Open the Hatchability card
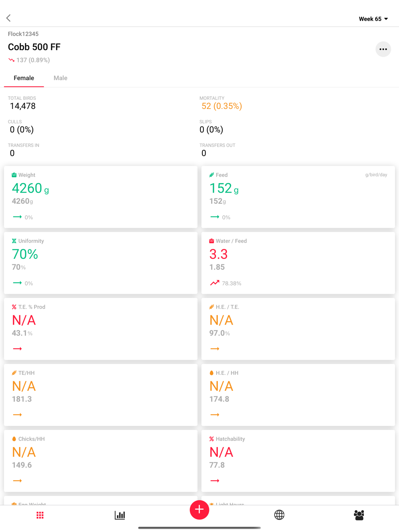Viewport: 399px width, 532px height. click(298, 461)
